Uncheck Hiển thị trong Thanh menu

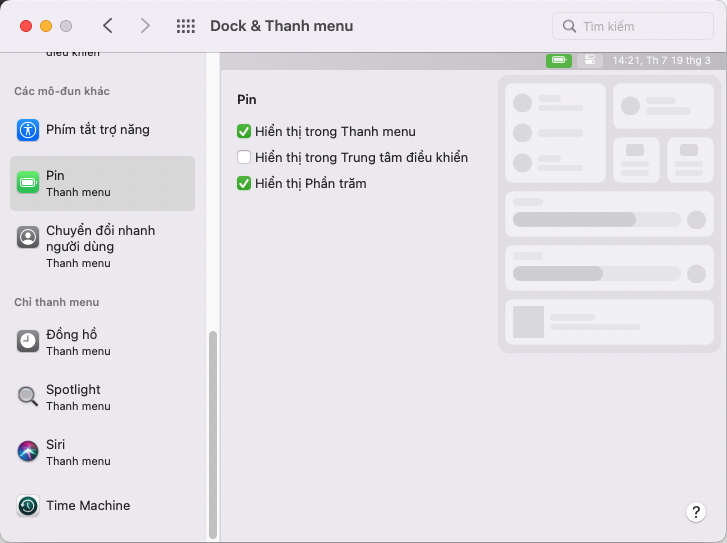pyautogui.click(x=244, y=132)
